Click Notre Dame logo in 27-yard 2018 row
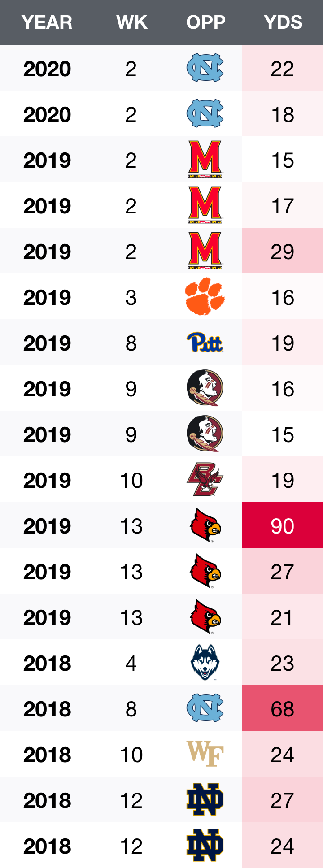The image size is (323, 868). (205, 800)
